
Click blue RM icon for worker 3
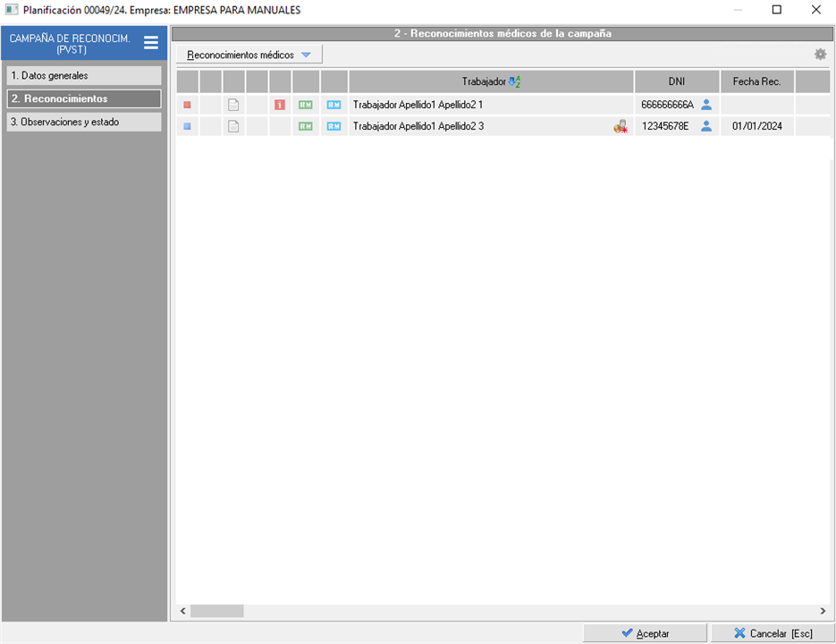334,126
